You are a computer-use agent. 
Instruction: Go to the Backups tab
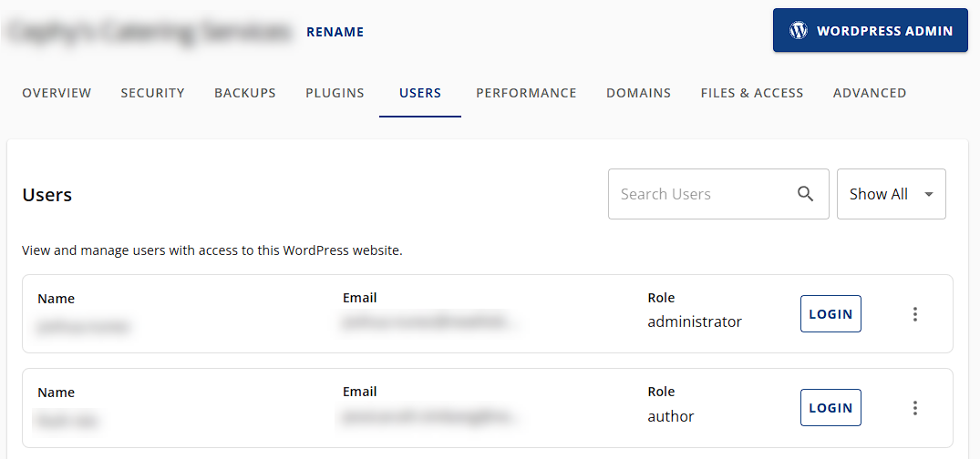point(245,93)
